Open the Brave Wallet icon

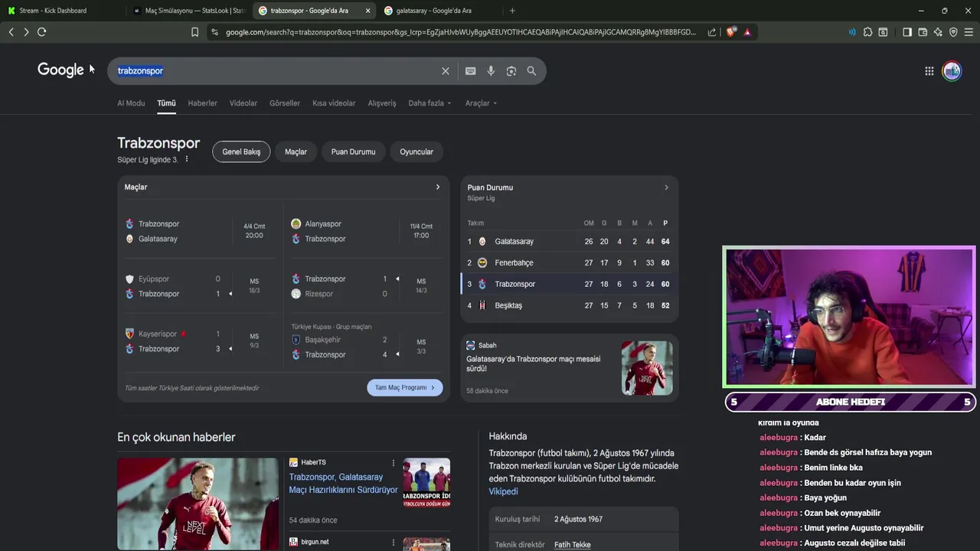(923, 32)
